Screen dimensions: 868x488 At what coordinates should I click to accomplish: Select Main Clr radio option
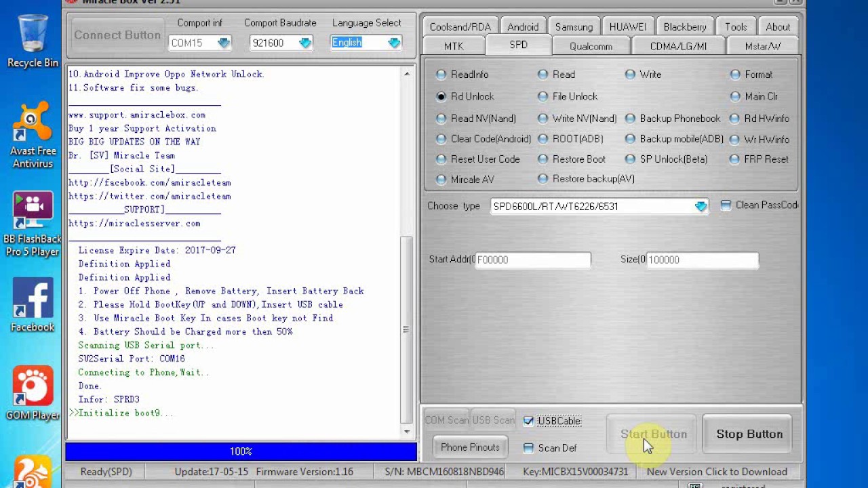[753, 96]
